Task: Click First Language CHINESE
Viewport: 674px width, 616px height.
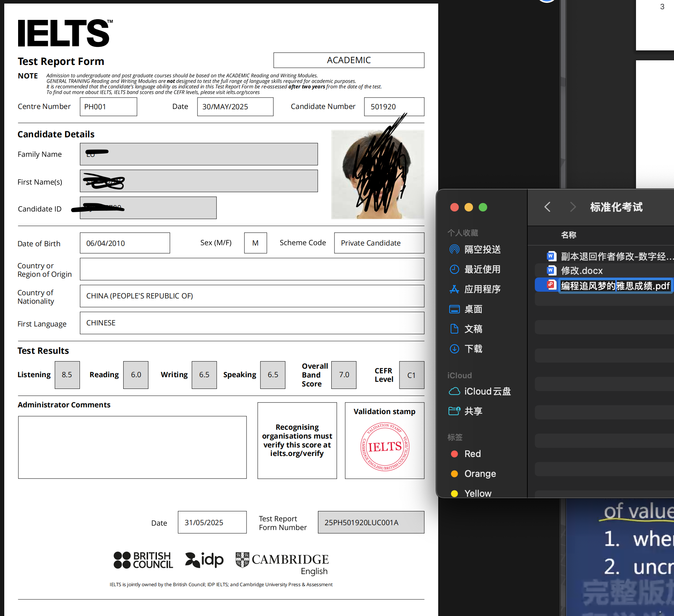Action: click(252, 323)
